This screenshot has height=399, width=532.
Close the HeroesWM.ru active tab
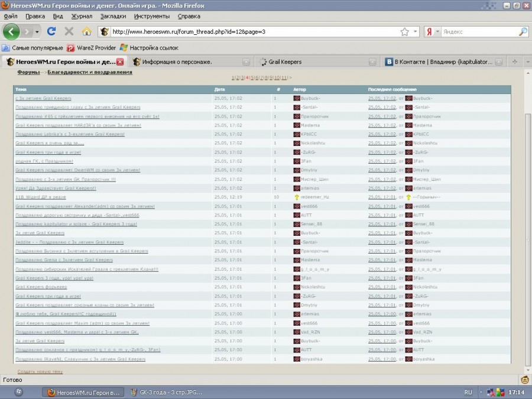click(x=120, y=61)
